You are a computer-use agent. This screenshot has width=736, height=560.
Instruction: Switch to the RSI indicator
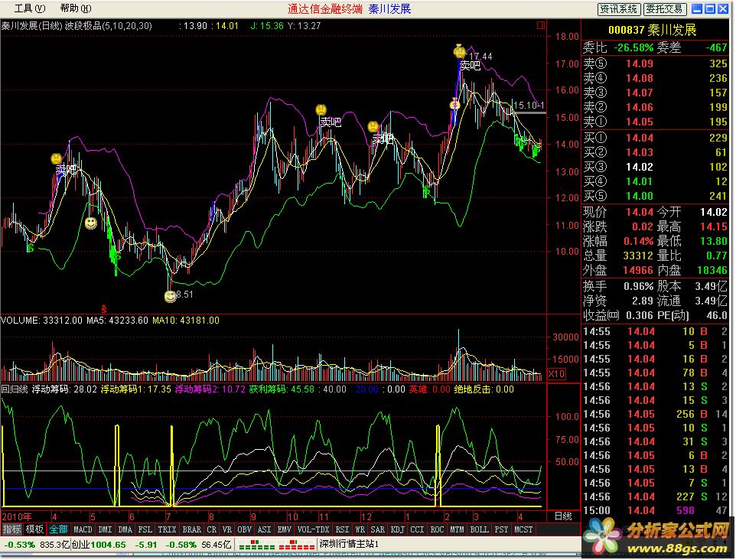point(342,529)
